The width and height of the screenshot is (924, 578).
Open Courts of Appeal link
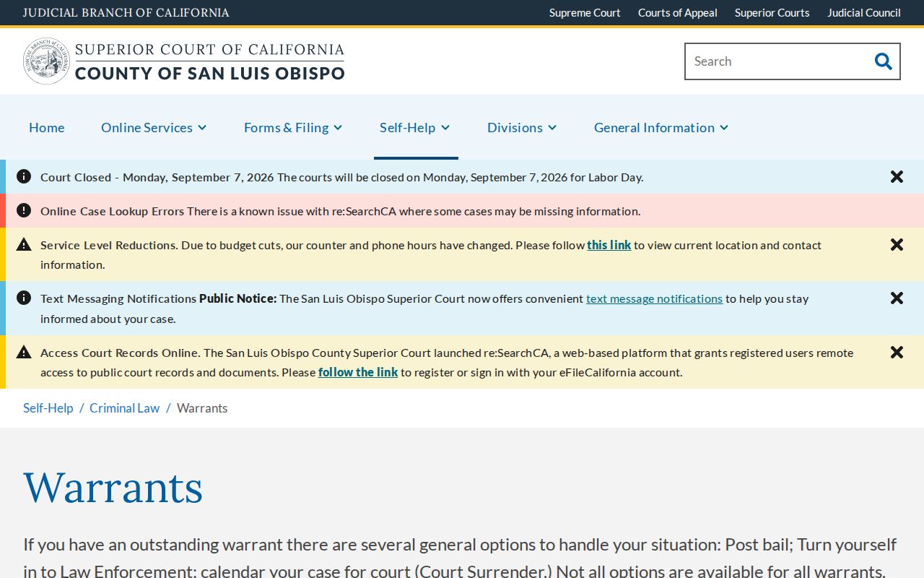click(678, 13)
